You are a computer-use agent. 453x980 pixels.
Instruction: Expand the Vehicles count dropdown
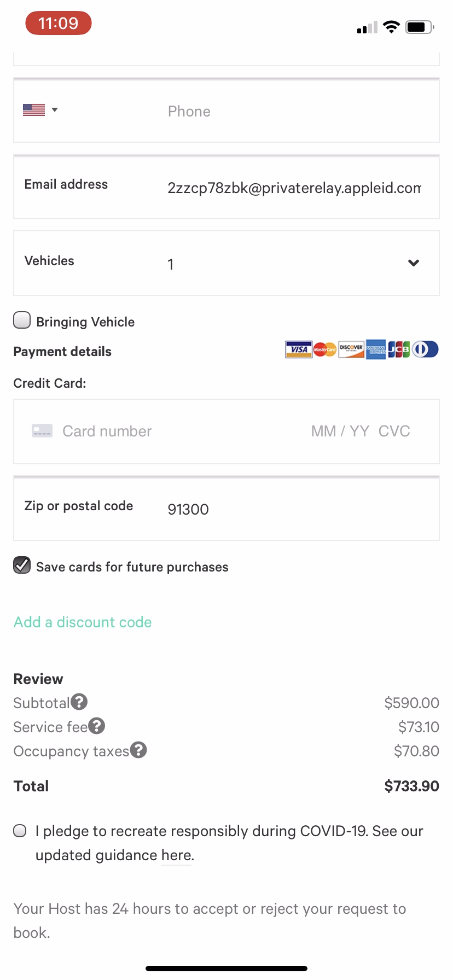(413, 263)
